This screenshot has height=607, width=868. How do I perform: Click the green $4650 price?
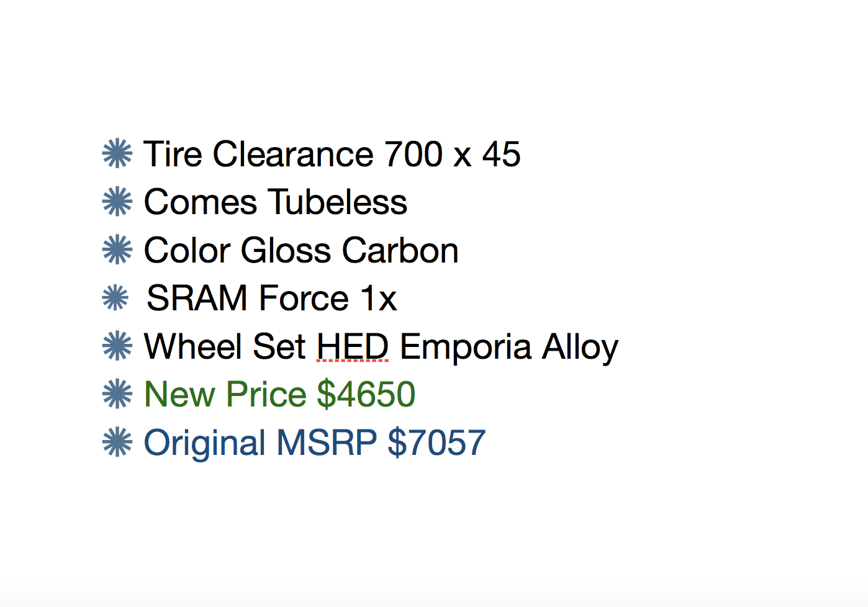pos(366,395)
